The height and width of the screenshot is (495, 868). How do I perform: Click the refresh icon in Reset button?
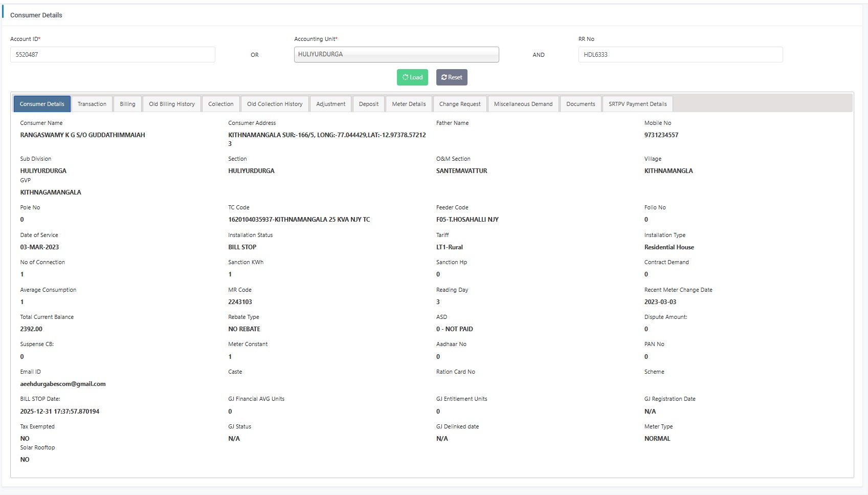[444, 77]
